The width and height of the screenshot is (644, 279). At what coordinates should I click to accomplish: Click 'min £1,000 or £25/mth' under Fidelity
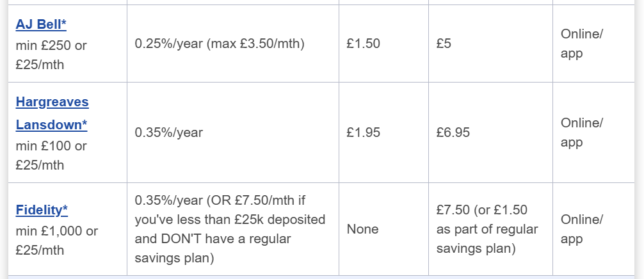56,241
